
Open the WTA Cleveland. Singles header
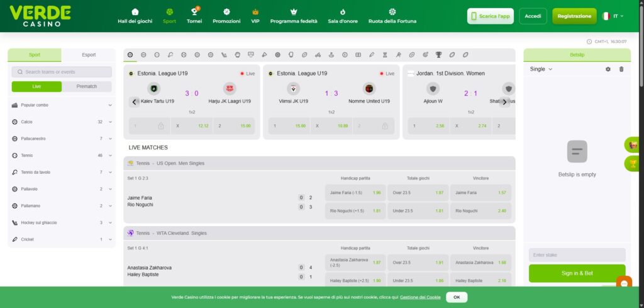(319, 233)
